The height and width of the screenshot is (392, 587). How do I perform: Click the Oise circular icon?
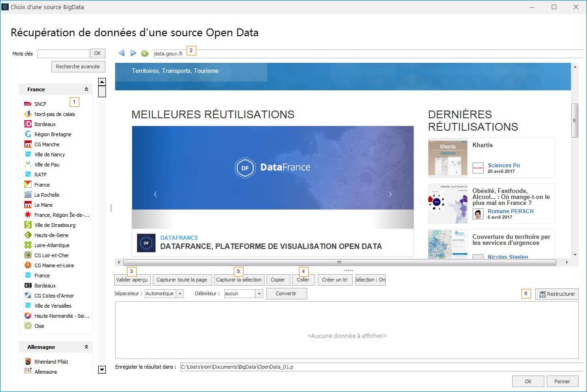coord(28,326)
